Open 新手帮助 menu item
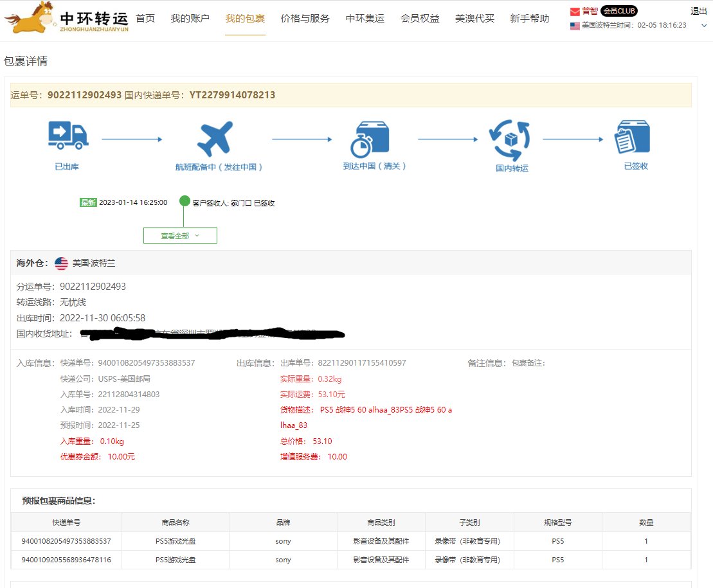 (530, 18)
